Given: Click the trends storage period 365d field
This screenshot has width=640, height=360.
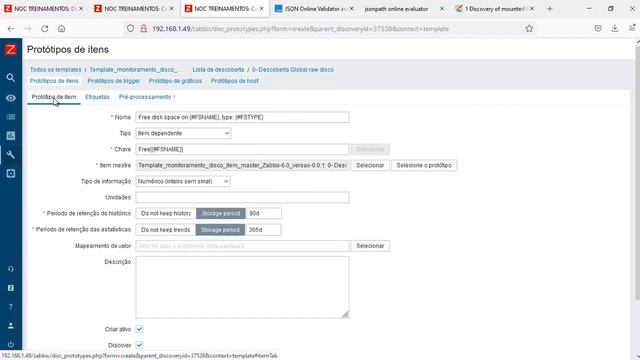Looking at the screenshot, I should coord(263,230).
